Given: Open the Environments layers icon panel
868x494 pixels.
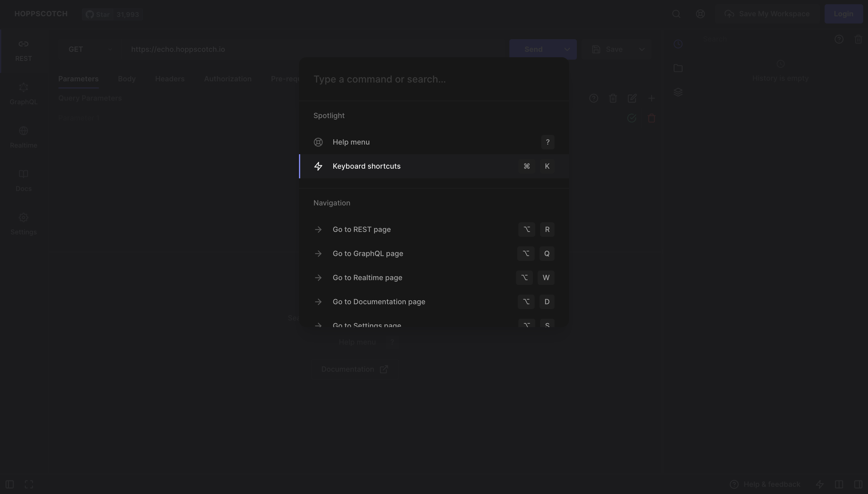Looking at the screenshot, I should tap(678, 92).
